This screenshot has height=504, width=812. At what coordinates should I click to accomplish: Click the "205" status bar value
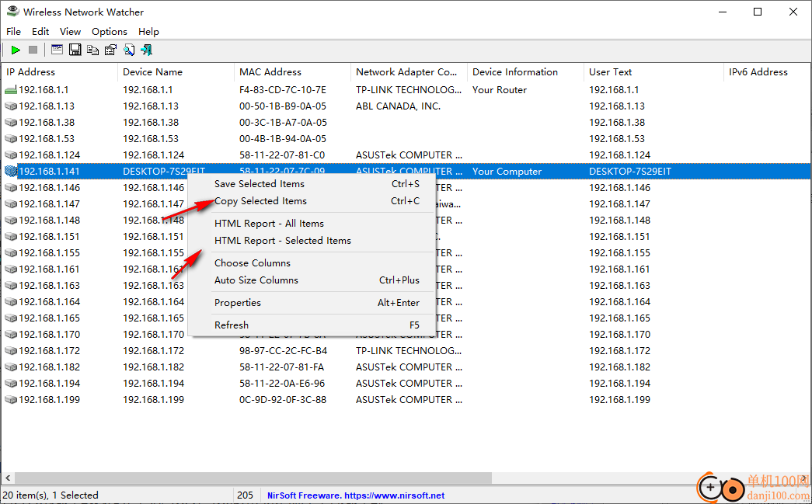tap(245, 495)
